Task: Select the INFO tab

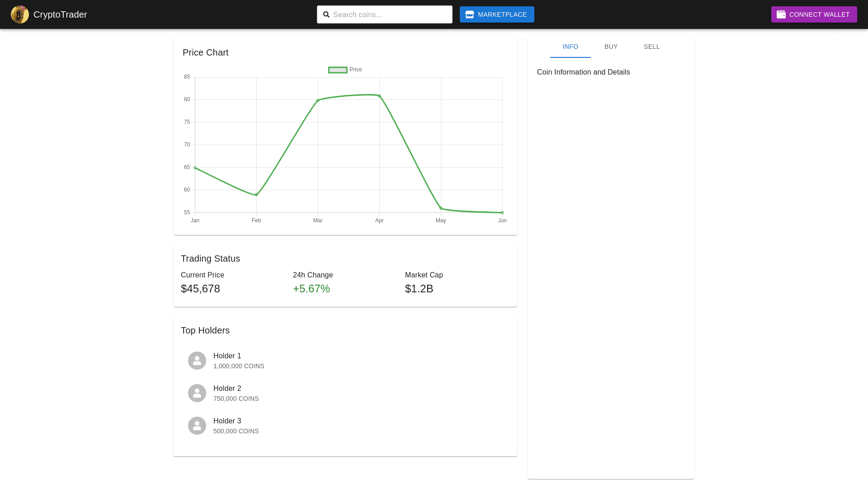Action: tap(570, 47)
